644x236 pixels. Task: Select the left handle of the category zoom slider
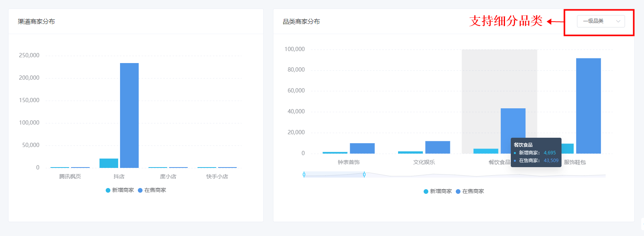304,174
